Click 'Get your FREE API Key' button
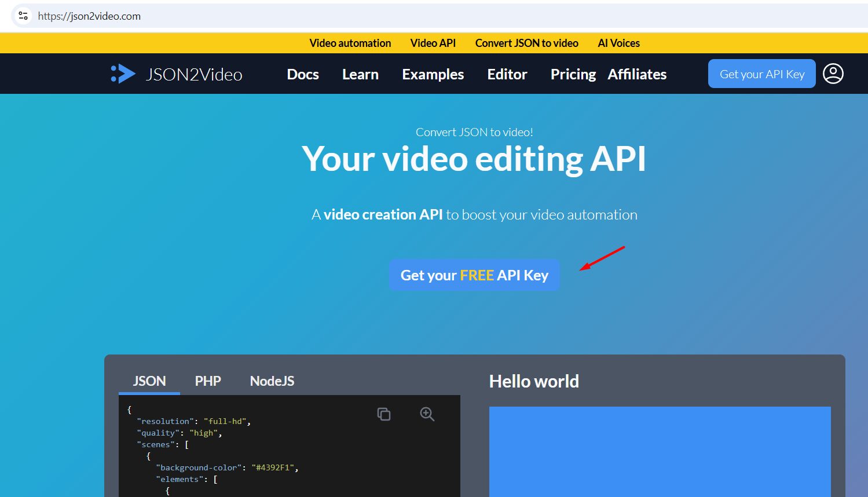This screenshot has width=868, height=497. point(474,275)
